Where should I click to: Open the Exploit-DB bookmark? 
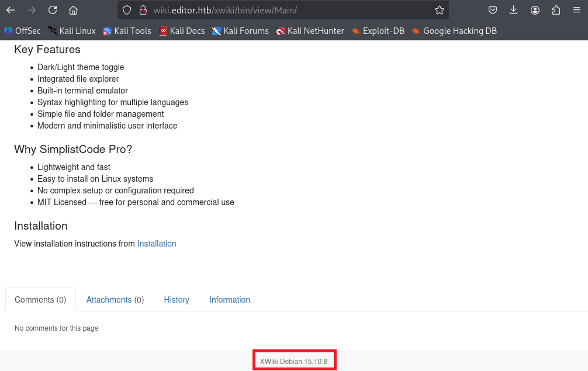[378, 31]
